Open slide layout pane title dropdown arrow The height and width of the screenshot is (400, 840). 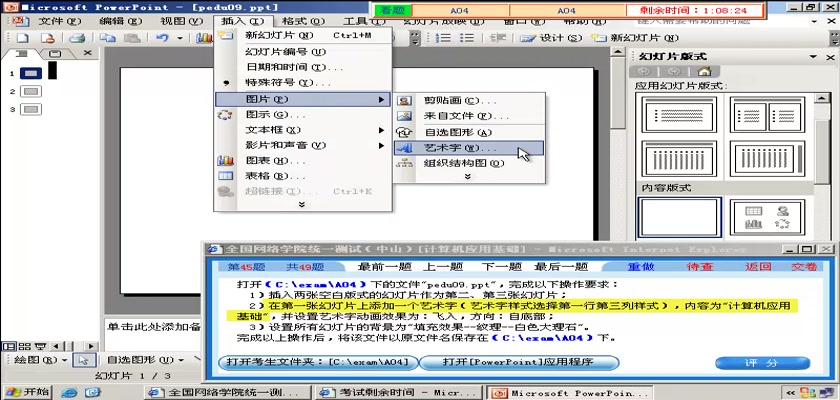pos(814,56)
